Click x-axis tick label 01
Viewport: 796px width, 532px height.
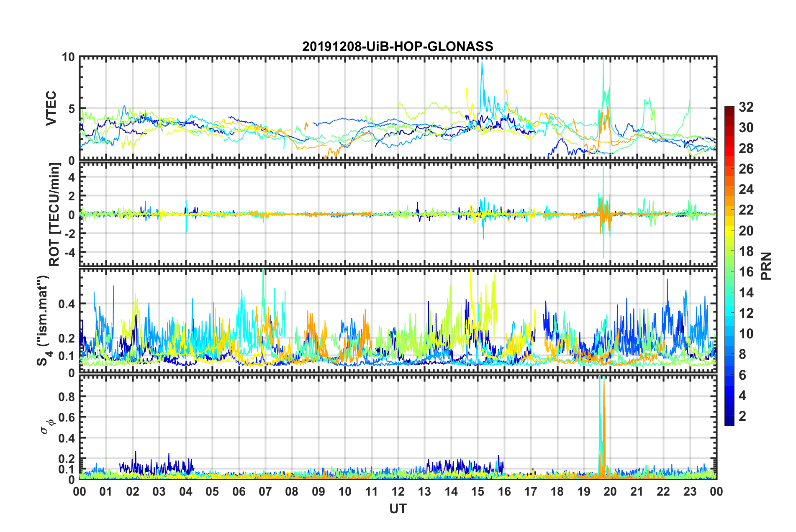pyautogui.click(x=106, y=491)
